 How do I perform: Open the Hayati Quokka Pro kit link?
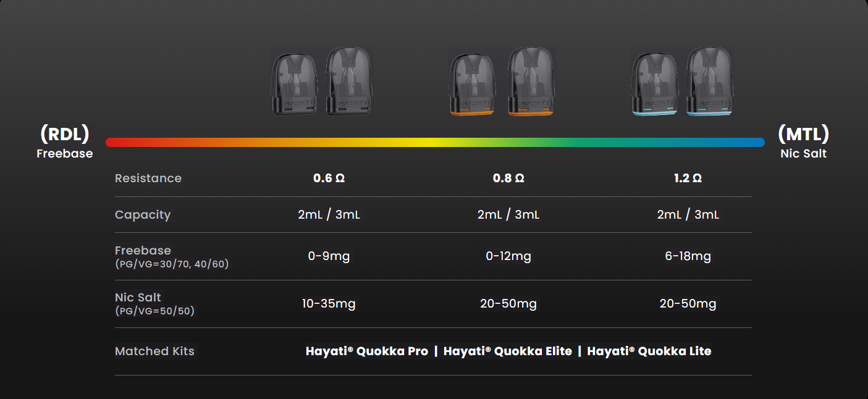tap(367, 351)
